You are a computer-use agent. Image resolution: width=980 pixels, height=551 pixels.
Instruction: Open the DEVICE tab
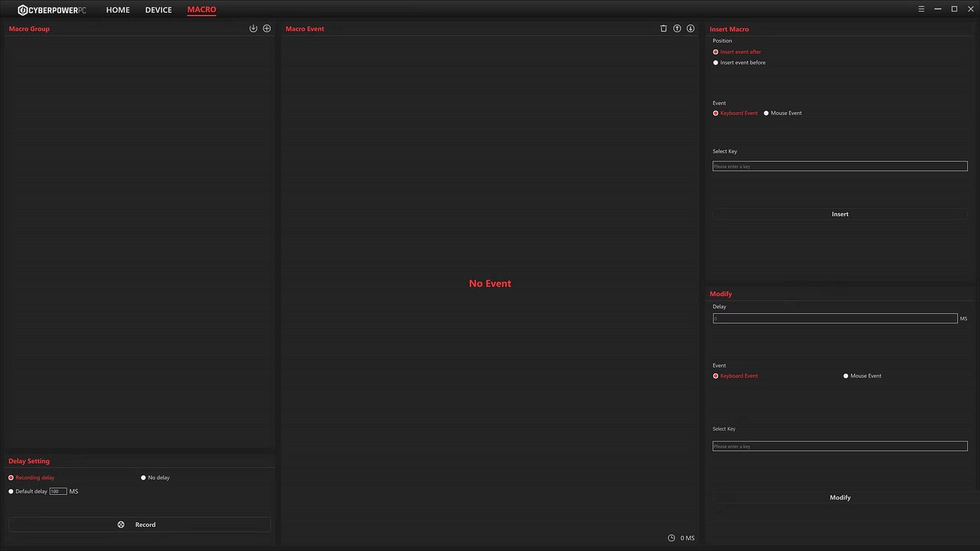pyautogui.click(x=158, y=10)
